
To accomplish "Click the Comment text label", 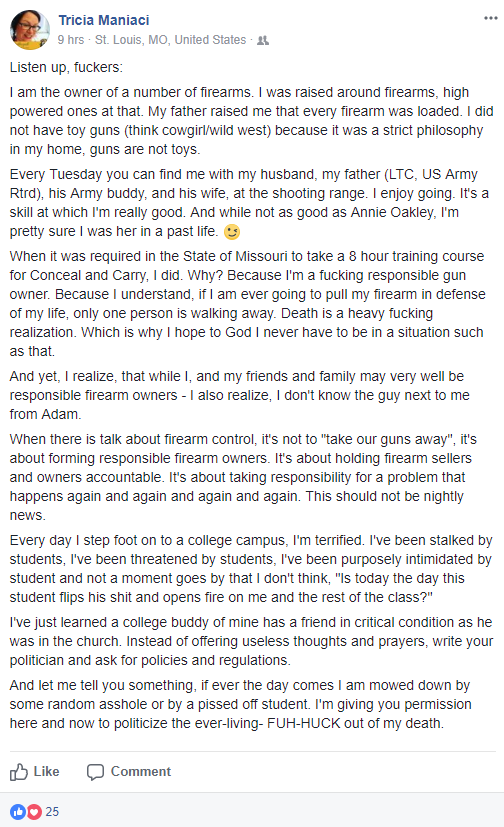I will (141, 772).
